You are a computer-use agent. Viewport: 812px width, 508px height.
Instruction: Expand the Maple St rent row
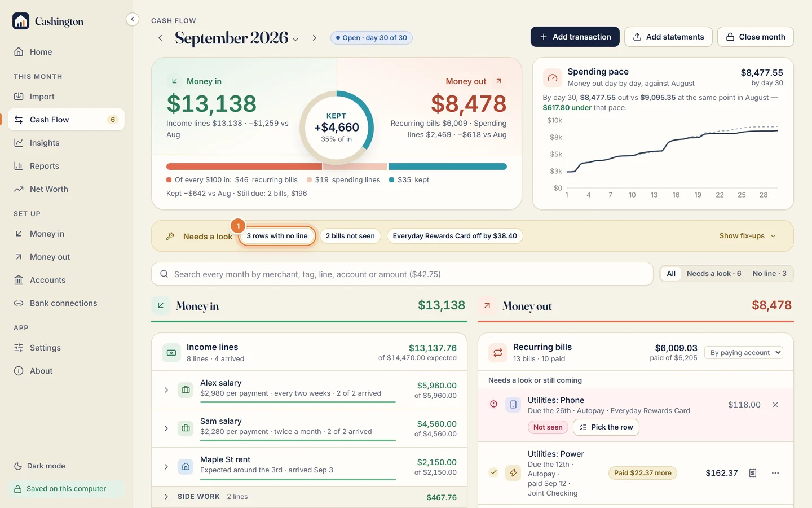[166, 467]
